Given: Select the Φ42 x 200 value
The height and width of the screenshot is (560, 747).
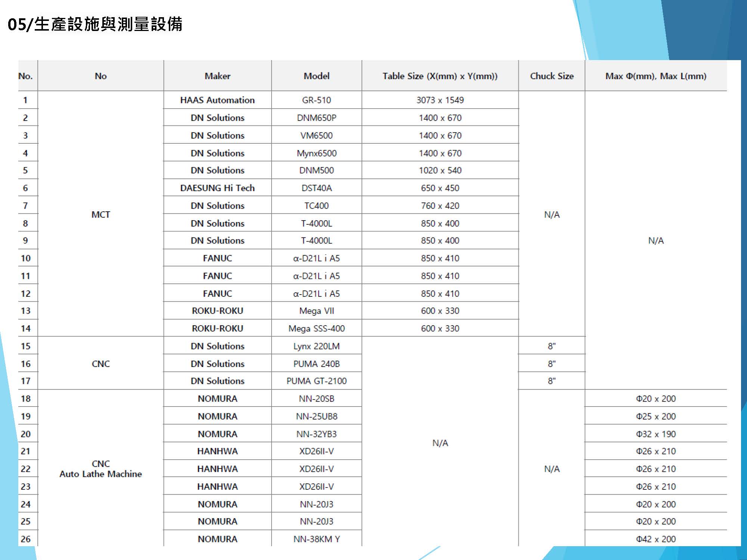Looking at the screenshot, I should (656, 539).
